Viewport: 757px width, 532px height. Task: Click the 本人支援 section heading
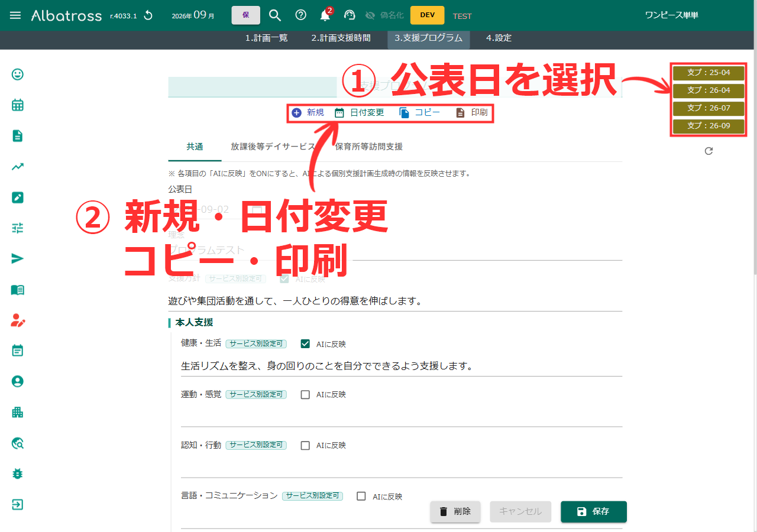coord(194,323)
